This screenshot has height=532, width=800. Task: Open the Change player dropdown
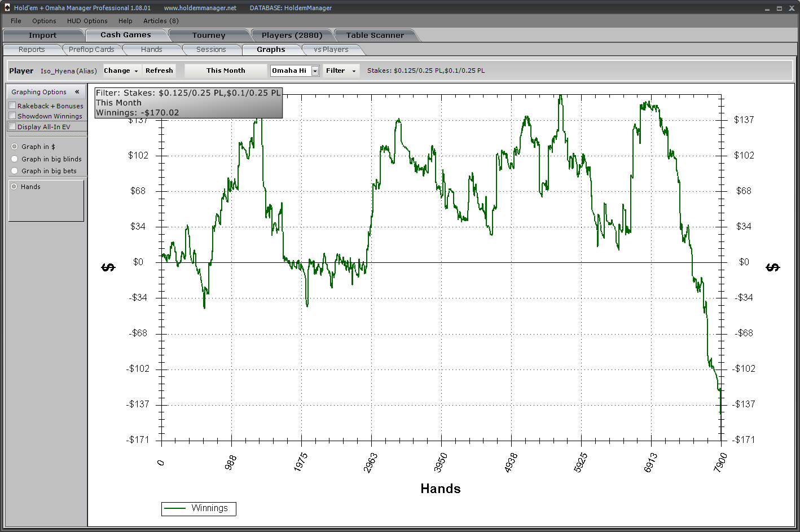121,71
